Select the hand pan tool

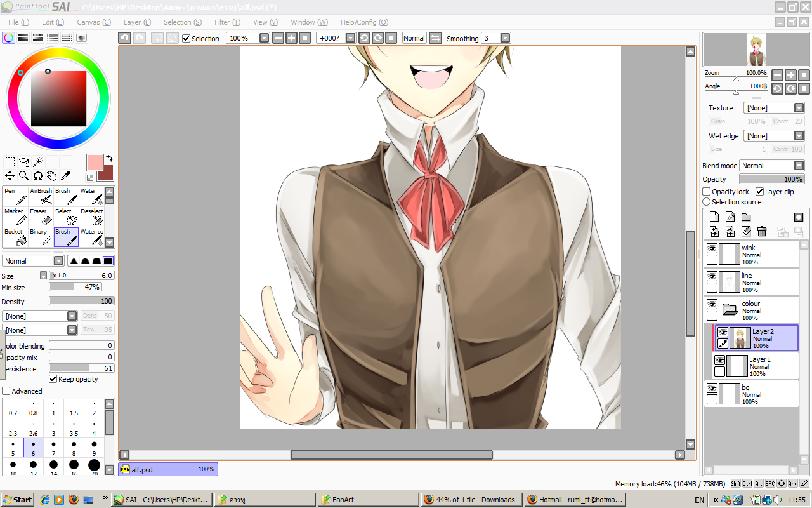51,175
